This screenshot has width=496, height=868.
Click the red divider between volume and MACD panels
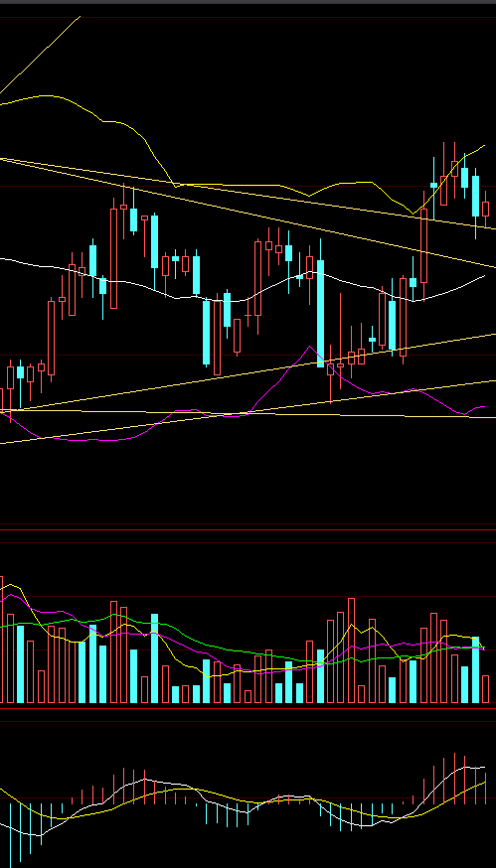coord(248,708)
